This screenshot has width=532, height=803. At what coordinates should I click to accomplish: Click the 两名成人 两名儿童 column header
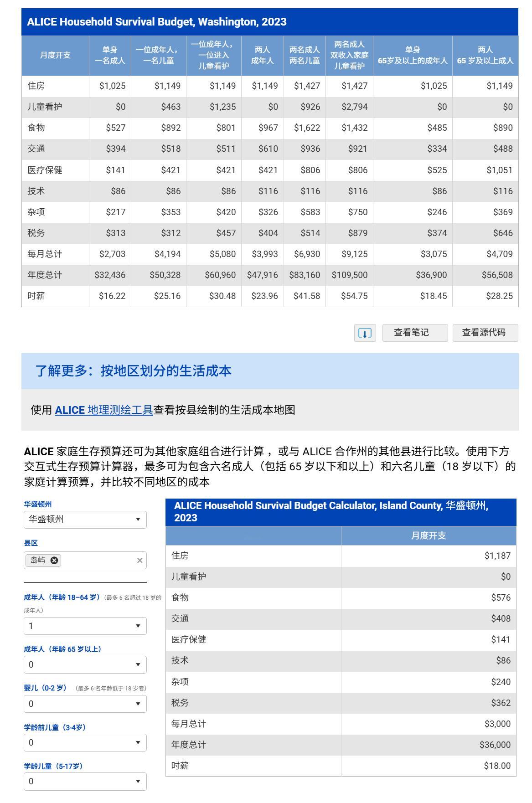click(x=305, y=55)
